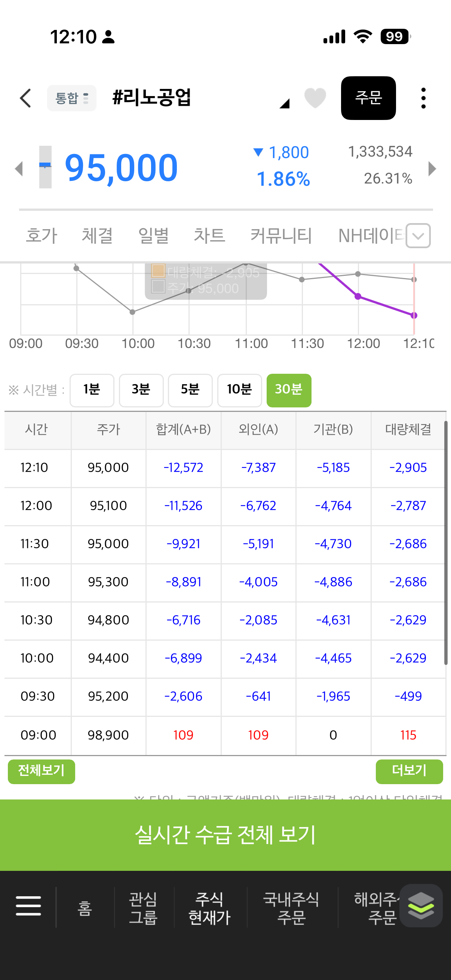This screenshot has height=980, width=451.
Task: Go to next stock with right arrow
Action: (x=432, y=169)
